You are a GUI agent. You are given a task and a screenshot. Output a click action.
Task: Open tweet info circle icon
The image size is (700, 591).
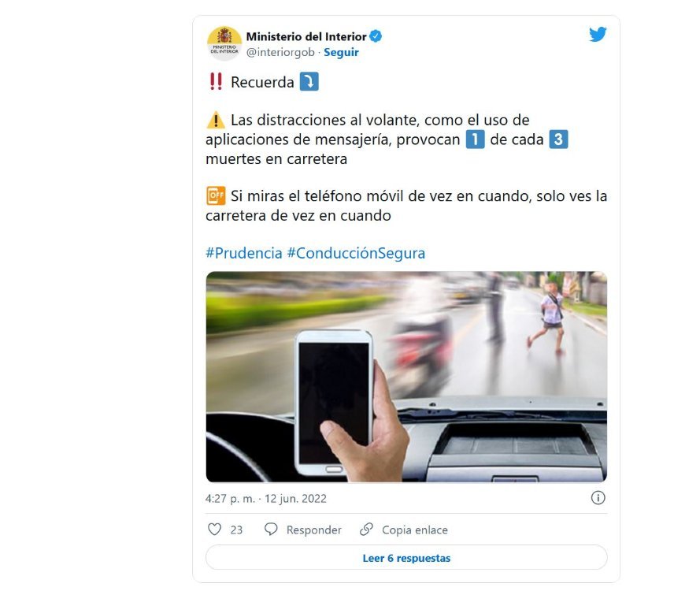click(598, 498)
